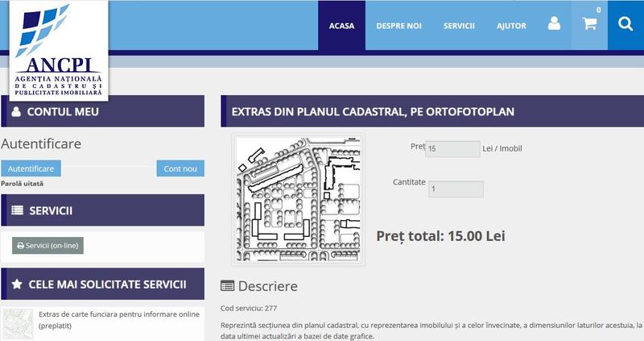Open the SERVICII navigation item

(459, 26)
